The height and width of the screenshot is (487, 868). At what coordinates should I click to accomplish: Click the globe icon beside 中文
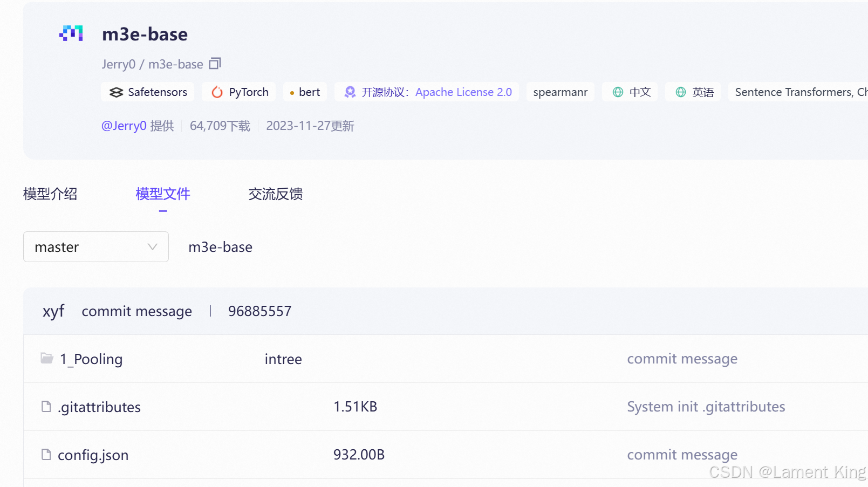(x=618, y=92)
